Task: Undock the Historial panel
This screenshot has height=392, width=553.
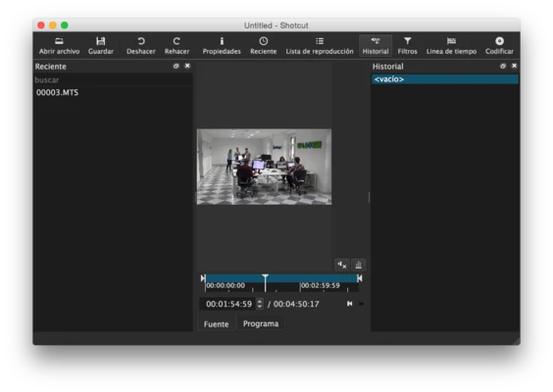Action: click(503, 66)
